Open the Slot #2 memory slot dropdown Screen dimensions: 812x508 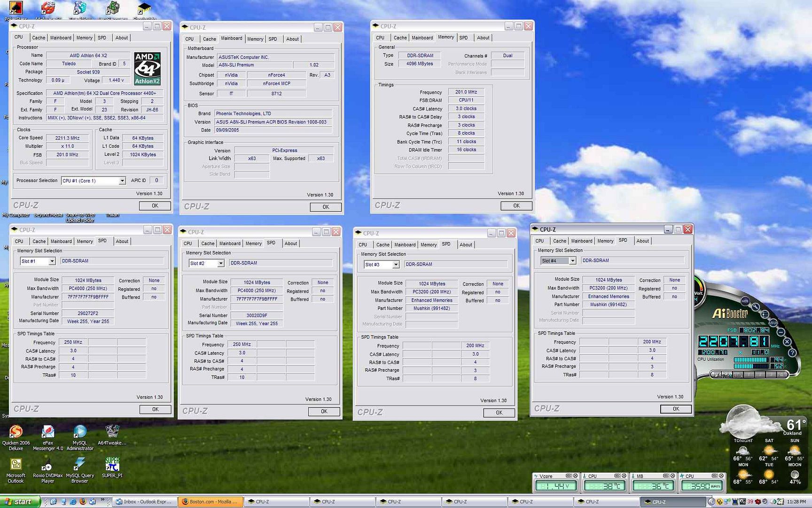point(220,263)
